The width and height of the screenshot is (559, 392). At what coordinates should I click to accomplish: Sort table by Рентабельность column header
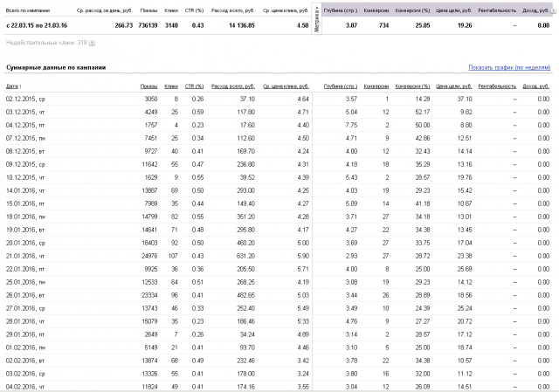[x=497, y=86]
